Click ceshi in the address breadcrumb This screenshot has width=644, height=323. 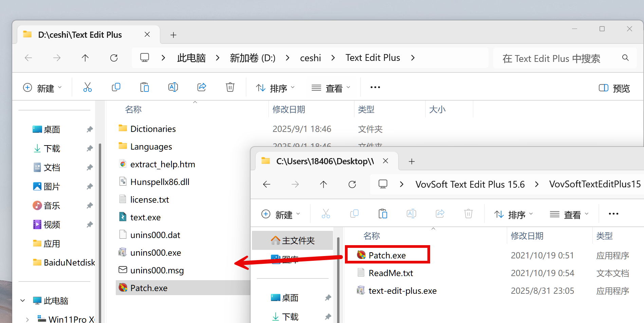tap(310, 58)
